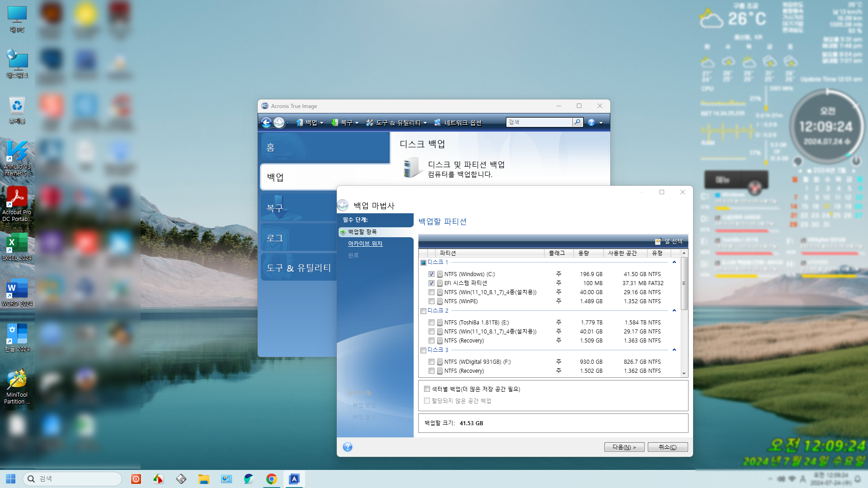
Task: Open EXCEL 2024 desktop shortcut
Action: click(x=17, y=247)
